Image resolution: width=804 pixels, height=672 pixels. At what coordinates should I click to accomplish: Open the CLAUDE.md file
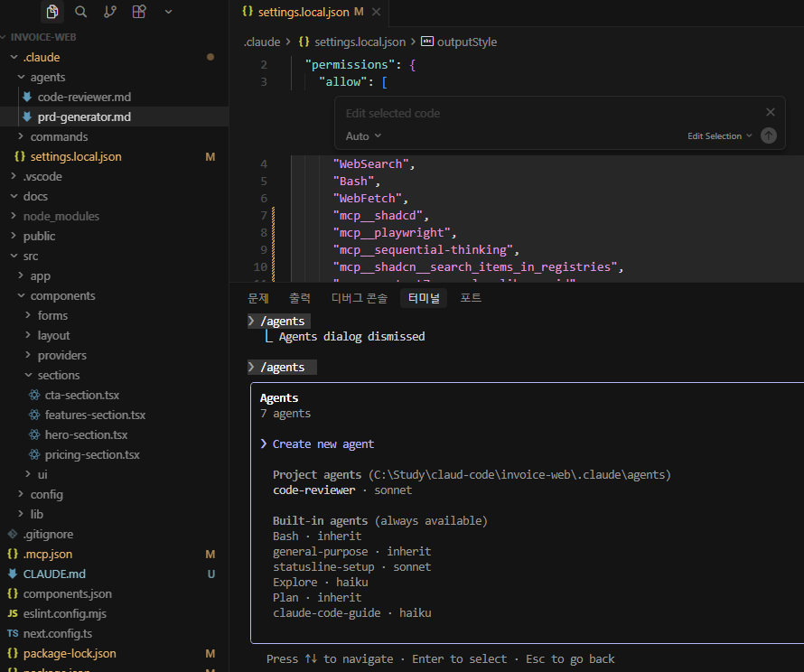click(x=54, y=574)
